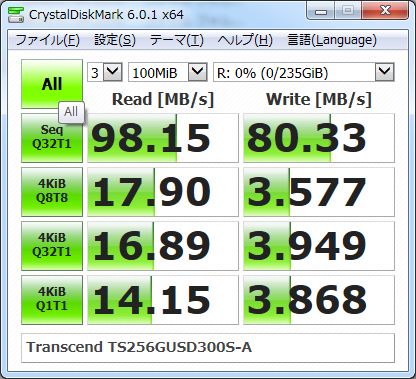Open the ヘルプ(H) menu
This screenshot has height=379, width=416.
[x=245, y=40]
